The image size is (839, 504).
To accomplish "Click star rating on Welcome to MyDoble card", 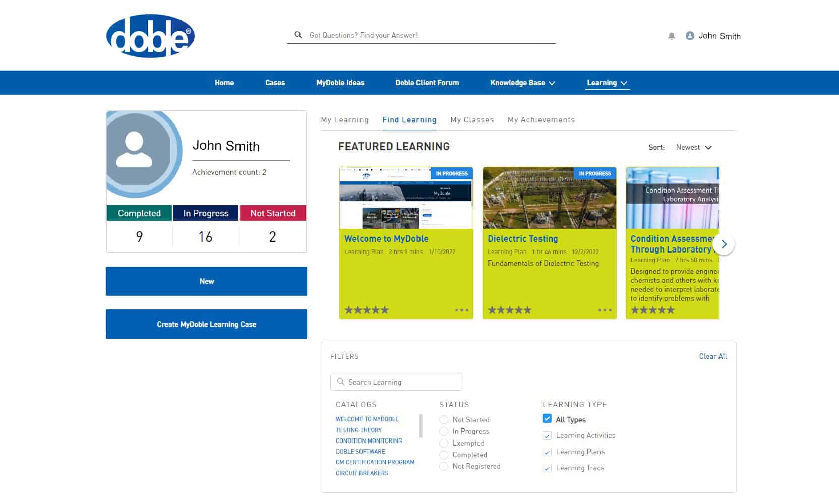I will [x=367, y=310].
